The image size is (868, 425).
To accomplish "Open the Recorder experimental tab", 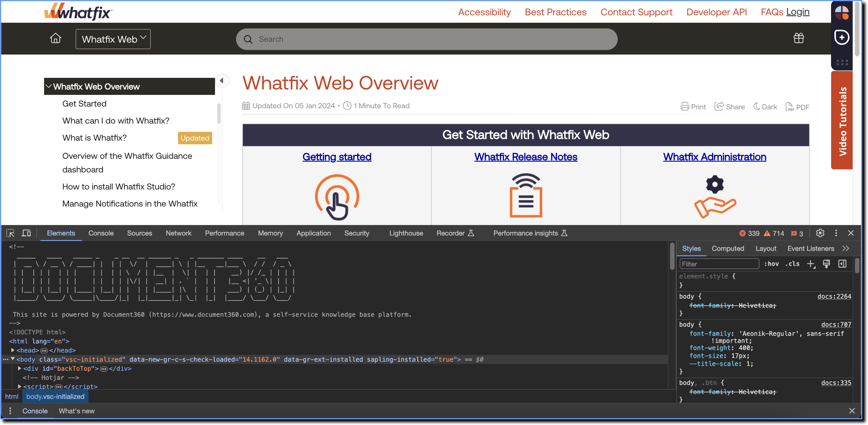I will click(455, 233).
